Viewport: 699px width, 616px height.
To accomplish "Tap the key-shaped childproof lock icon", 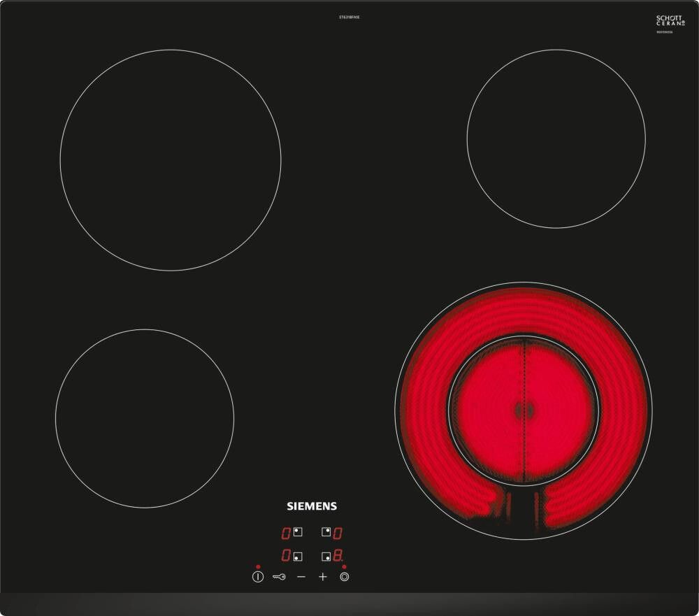I will (280, 577).
